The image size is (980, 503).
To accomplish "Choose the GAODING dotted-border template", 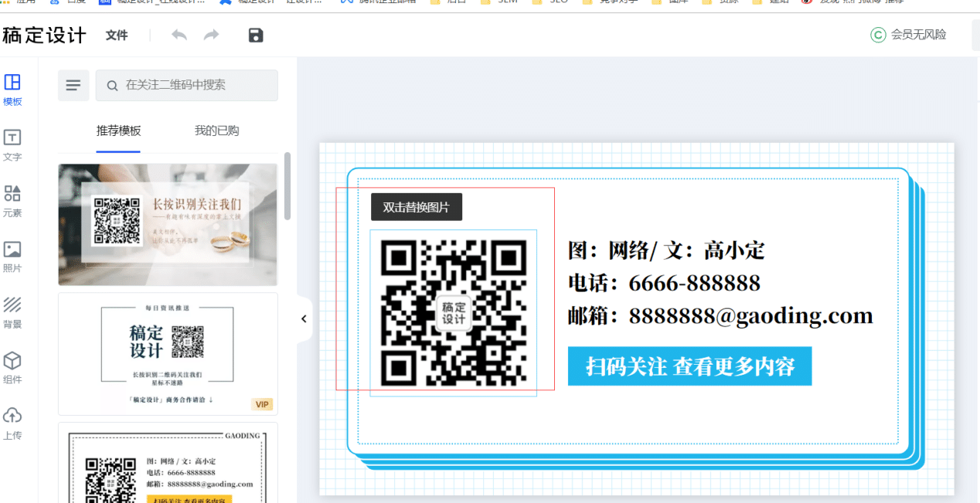I will click(168, 462).
